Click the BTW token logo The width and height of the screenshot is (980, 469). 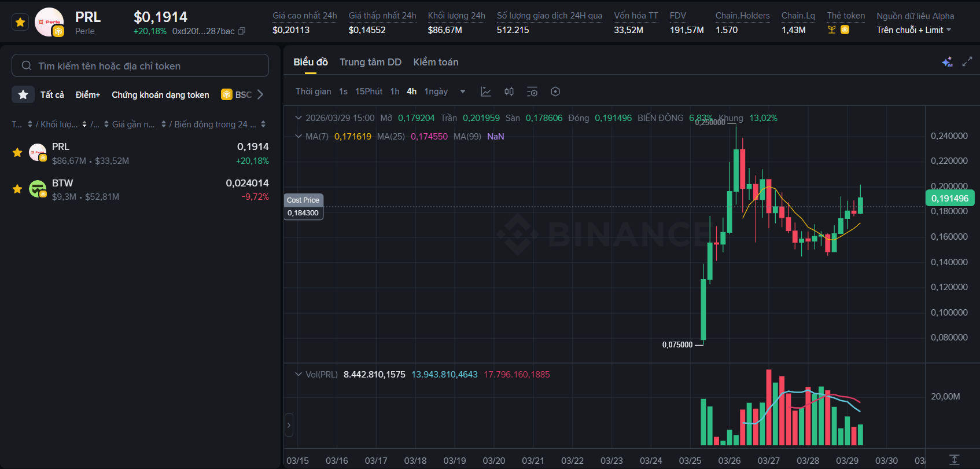point(38,189)
